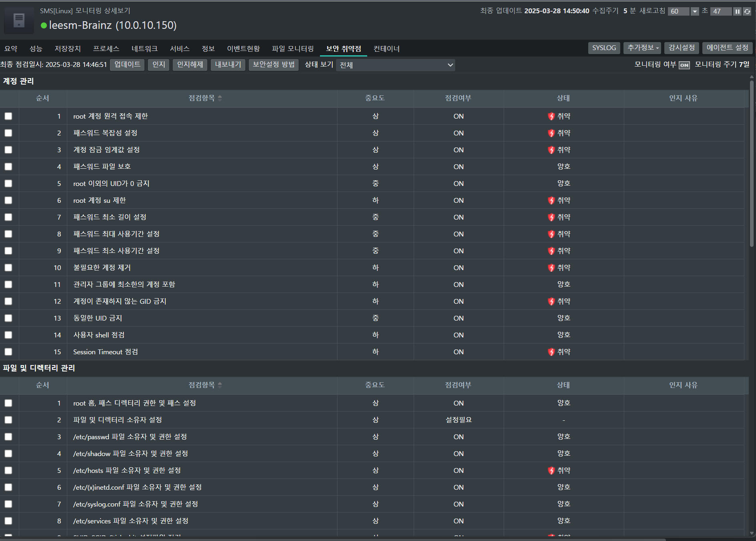Viewport: 756px width, 541px height.
Task: Click vulnerable icon for /etc/hosts 파일 소유자
Action: [551, 470]
